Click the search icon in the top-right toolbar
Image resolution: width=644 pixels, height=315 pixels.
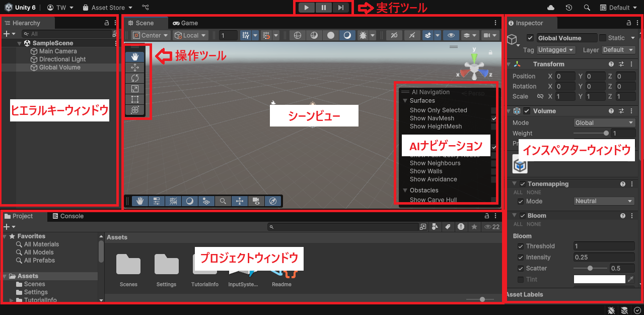[x=587, y=7]
